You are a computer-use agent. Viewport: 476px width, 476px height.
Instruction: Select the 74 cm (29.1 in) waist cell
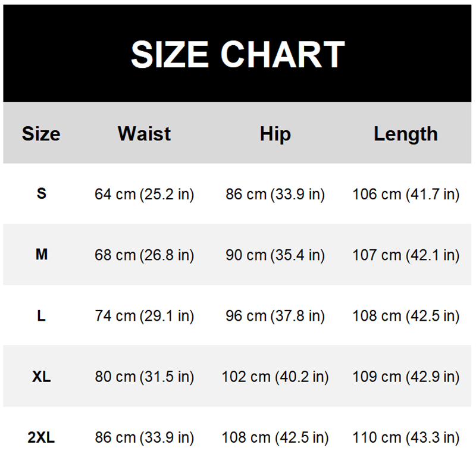coord(144,316)
